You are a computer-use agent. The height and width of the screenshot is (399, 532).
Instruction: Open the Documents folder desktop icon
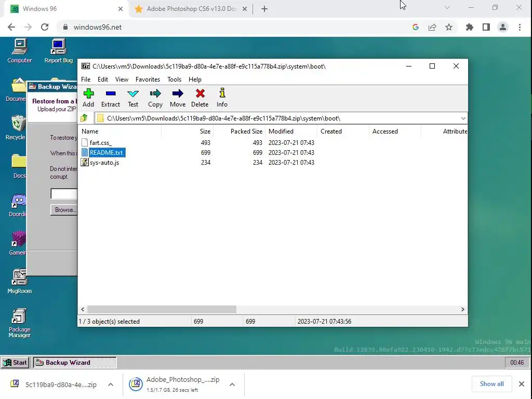click(x=16, y=89)
